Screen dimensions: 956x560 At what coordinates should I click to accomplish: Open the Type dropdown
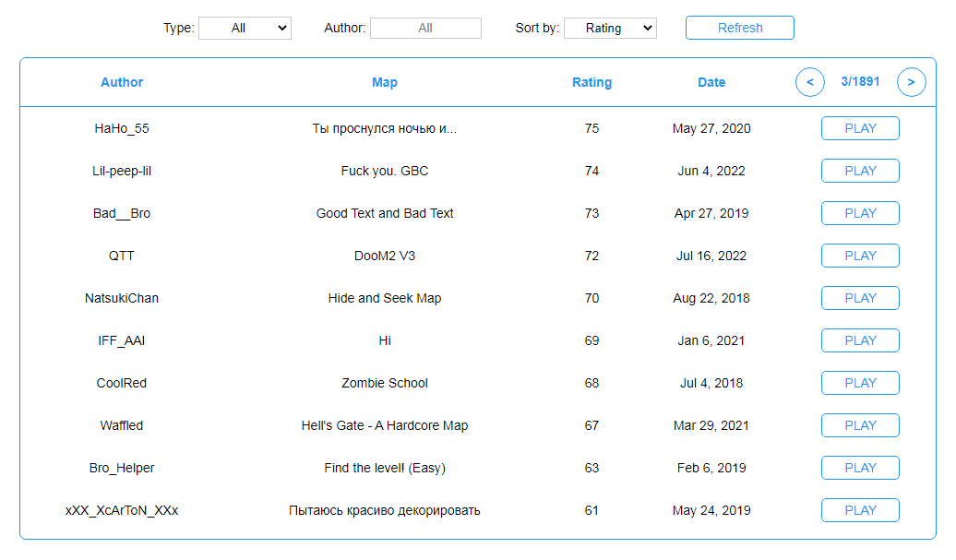(x=245, y=29)
